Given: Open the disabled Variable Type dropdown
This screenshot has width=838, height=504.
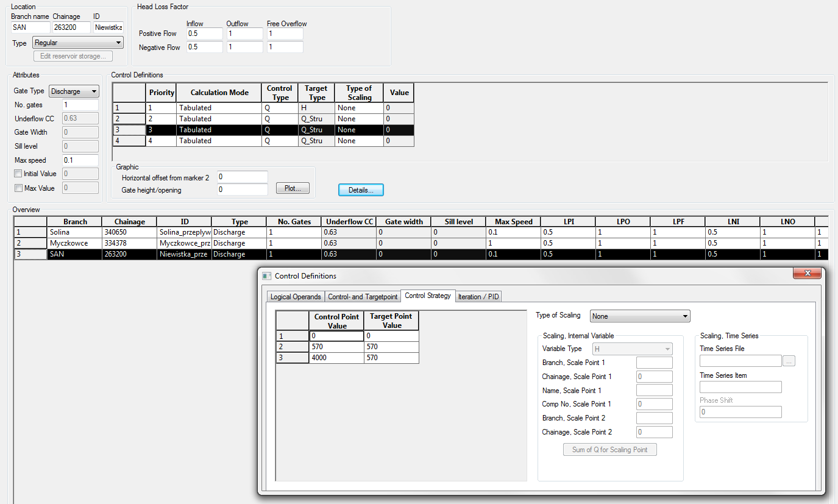Looking at the screenshot, I should point(633,349).
